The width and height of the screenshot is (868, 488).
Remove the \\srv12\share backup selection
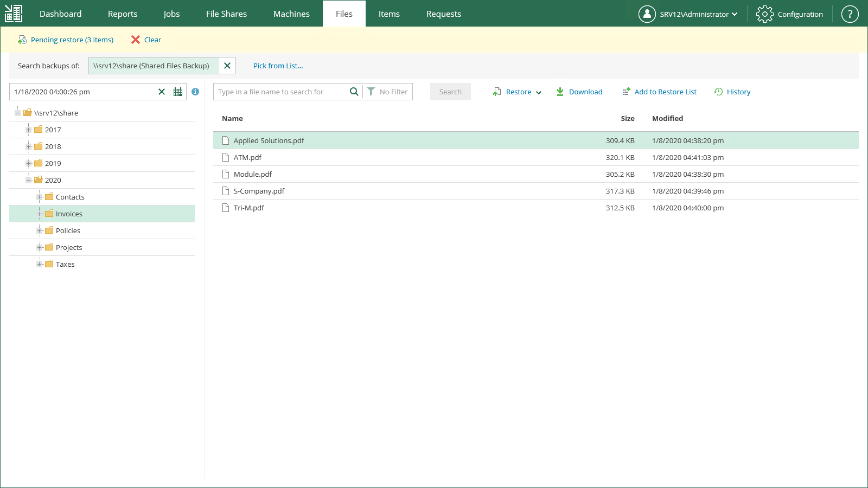pos(227,66)
